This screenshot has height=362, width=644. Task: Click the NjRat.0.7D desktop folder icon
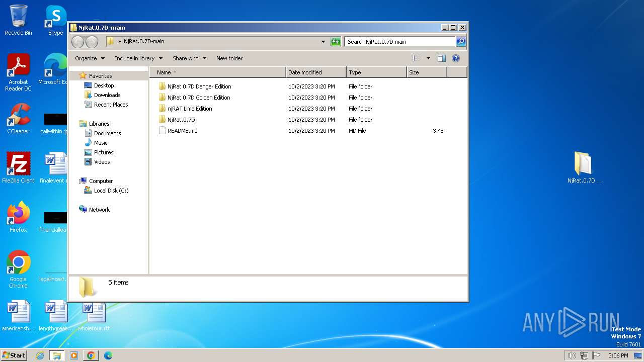coord(584,168)
